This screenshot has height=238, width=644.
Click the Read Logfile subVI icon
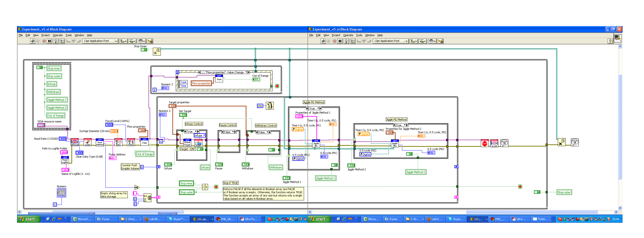tap(65, 160)
